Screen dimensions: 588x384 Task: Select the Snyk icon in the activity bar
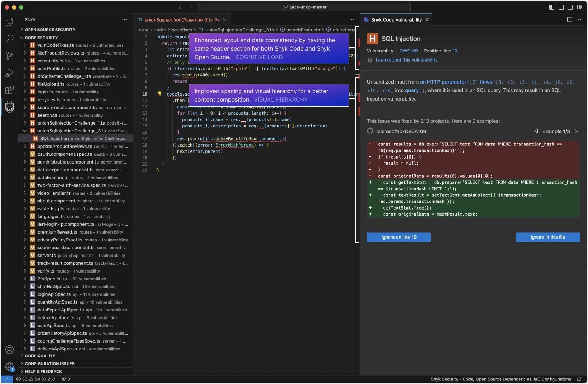pos(10,107)
